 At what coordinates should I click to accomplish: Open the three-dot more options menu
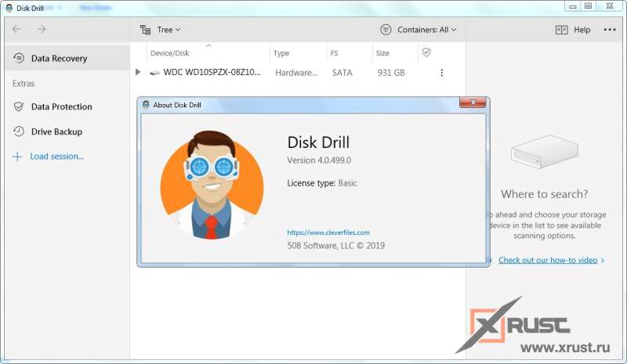coord(610,30)
